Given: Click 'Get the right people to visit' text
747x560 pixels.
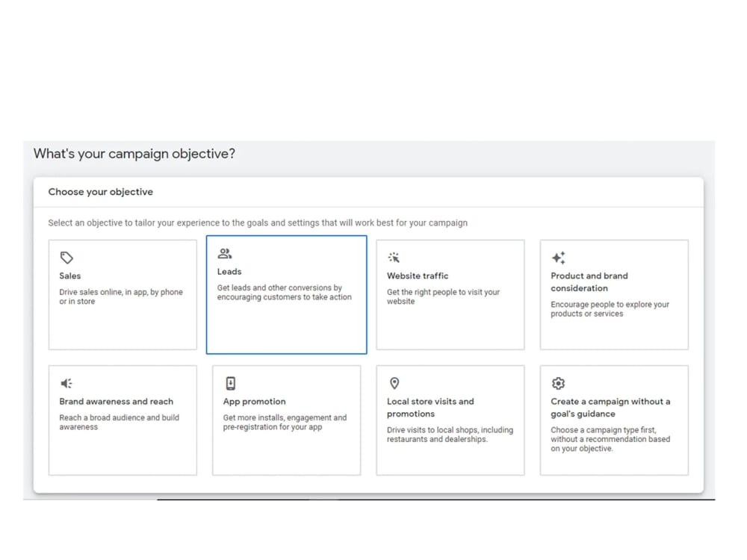Looking at the screenshot, I should (444, 296).
